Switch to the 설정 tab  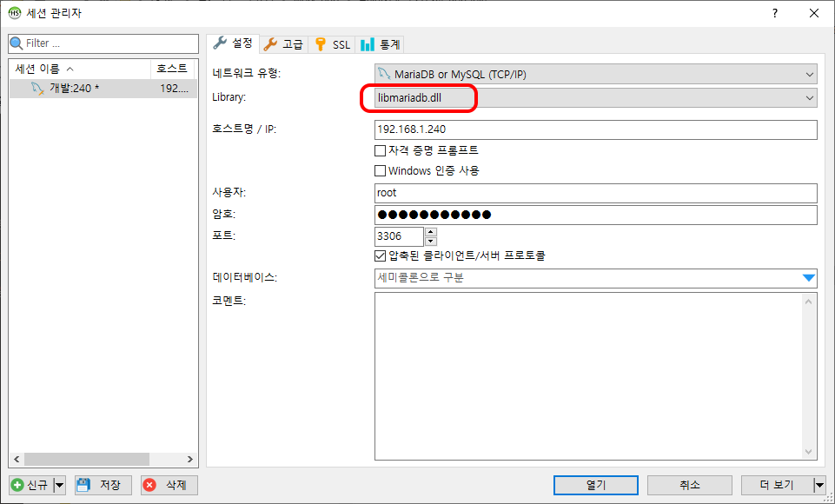pos(231,43)
